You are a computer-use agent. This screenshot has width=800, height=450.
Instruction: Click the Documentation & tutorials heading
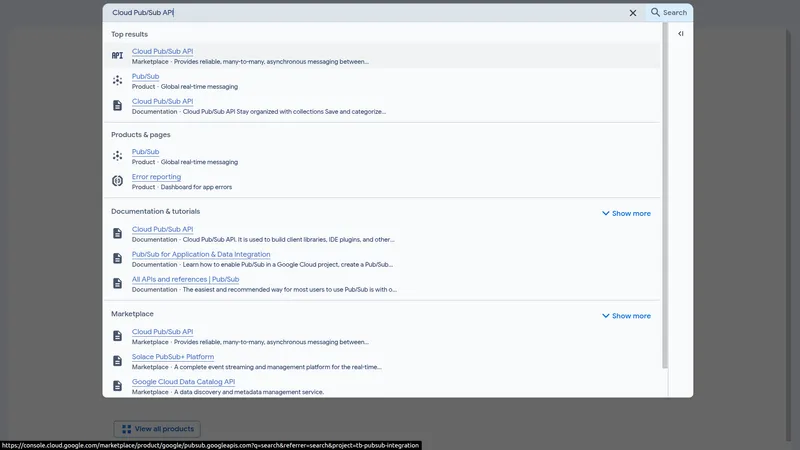156,211
